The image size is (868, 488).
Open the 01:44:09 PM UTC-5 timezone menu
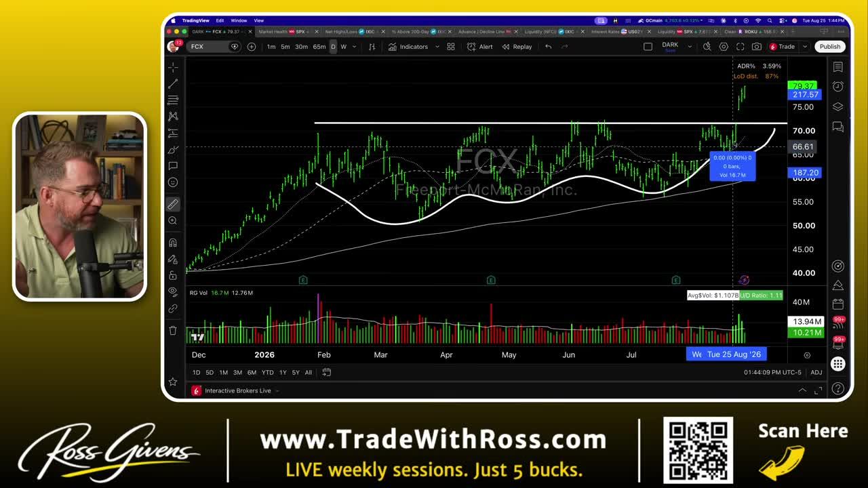tap(772, 372)
